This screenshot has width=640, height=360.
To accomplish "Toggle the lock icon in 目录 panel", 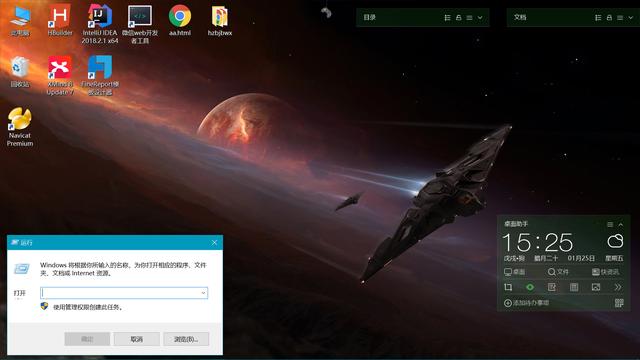I will click(x=458, y=18).
